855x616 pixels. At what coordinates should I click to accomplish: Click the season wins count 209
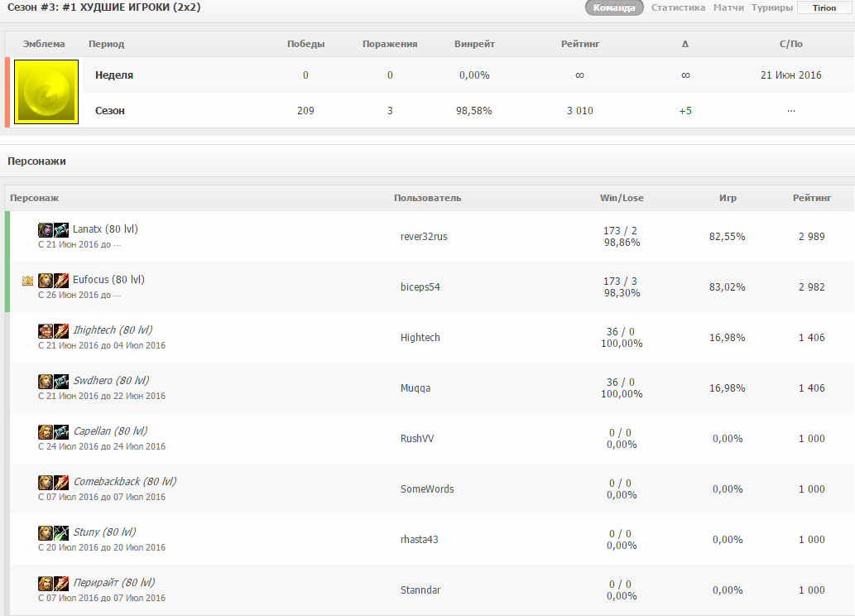(305, 111)
